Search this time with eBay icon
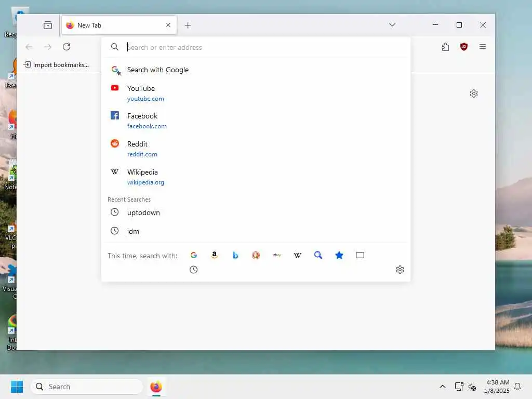 [277, 255]
